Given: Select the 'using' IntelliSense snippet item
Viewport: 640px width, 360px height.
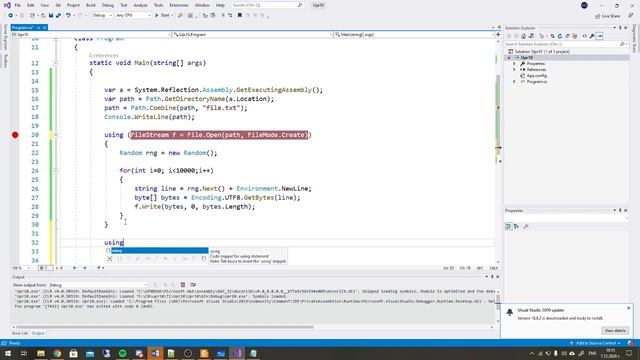Looking at the screenshot, I should coord(160,251).
